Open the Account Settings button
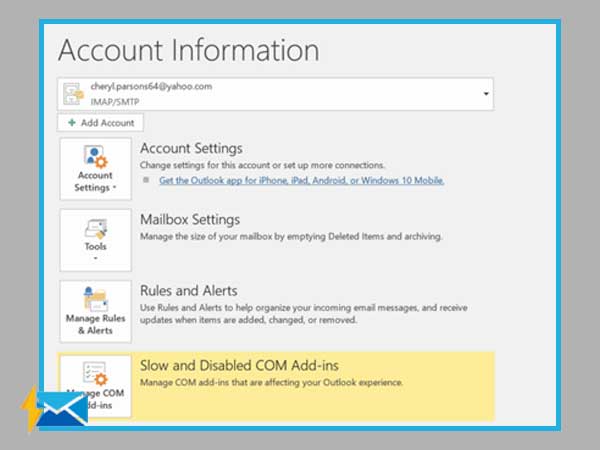This screenshot has height=450, width=600. click(x=95, y=169)
